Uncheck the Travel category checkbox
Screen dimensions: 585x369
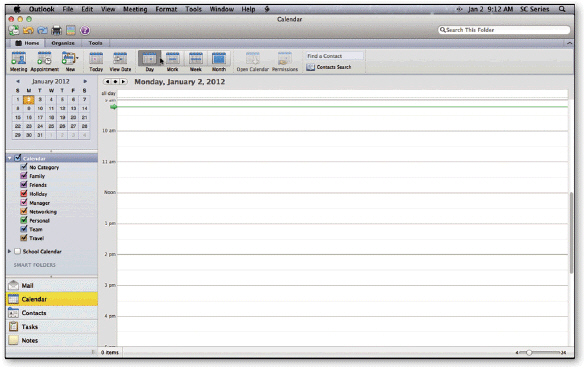coord(24,238)
